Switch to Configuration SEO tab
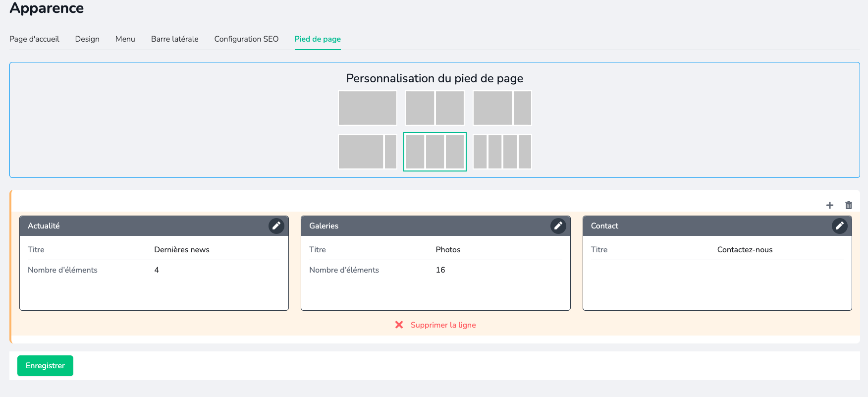The image size is (868, 397). (246, 39)
